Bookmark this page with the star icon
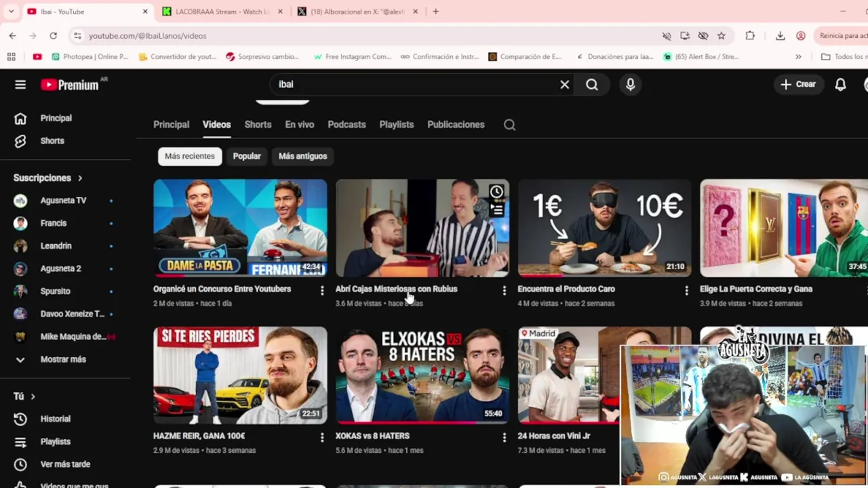 [722, 35]
